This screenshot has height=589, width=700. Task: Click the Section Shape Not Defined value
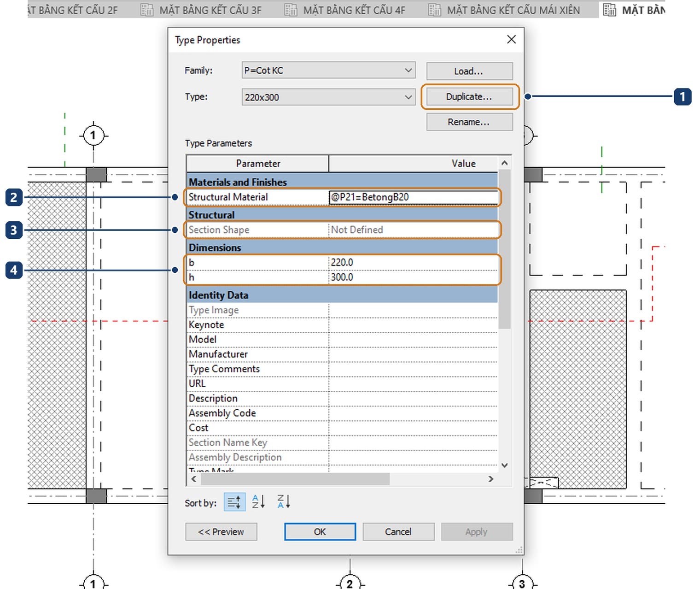414,230
